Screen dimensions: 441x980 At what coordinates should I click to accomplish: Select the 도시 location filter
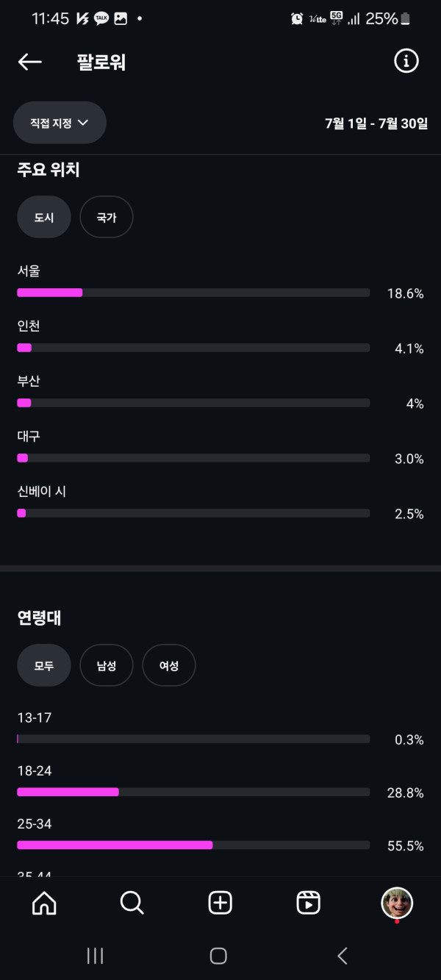[44, 217]
